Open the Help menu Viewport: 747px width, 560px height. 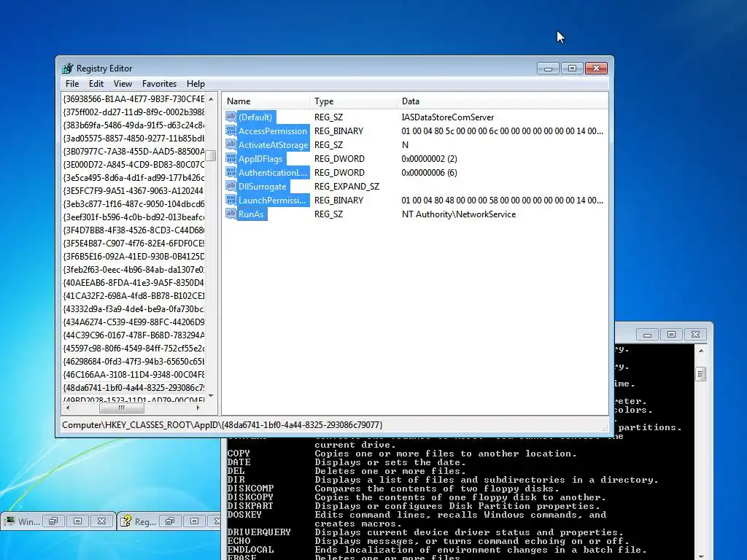click(x=196, y=83)
